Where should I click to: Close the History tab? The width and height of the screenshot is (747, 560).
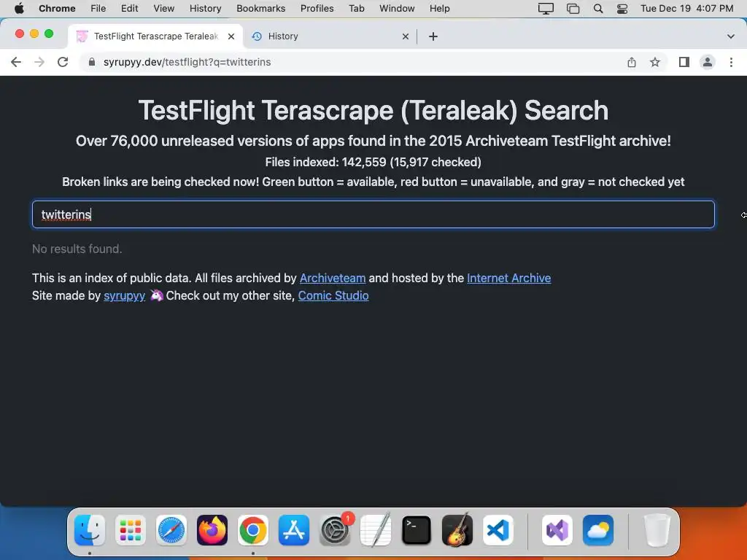[x=406, y=36]
